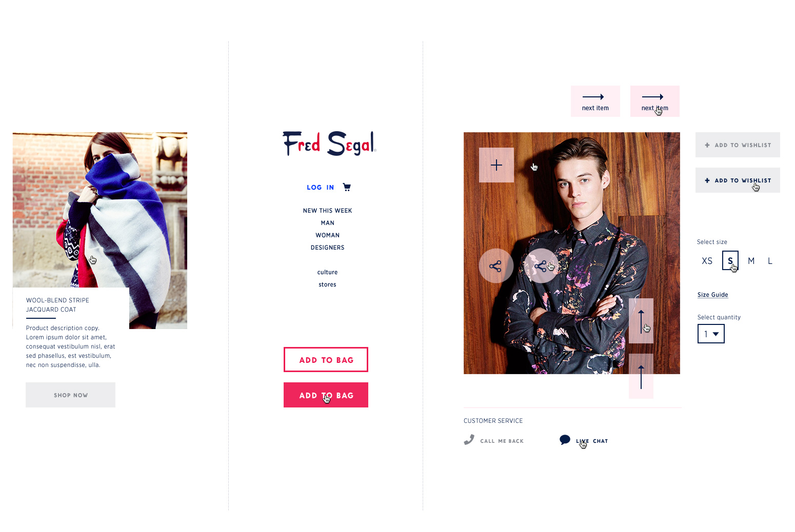Image resolution: width=795 pixels, height=532 pixels.
Task: Click the phone call-back icon
Action: tap(469, 440)
